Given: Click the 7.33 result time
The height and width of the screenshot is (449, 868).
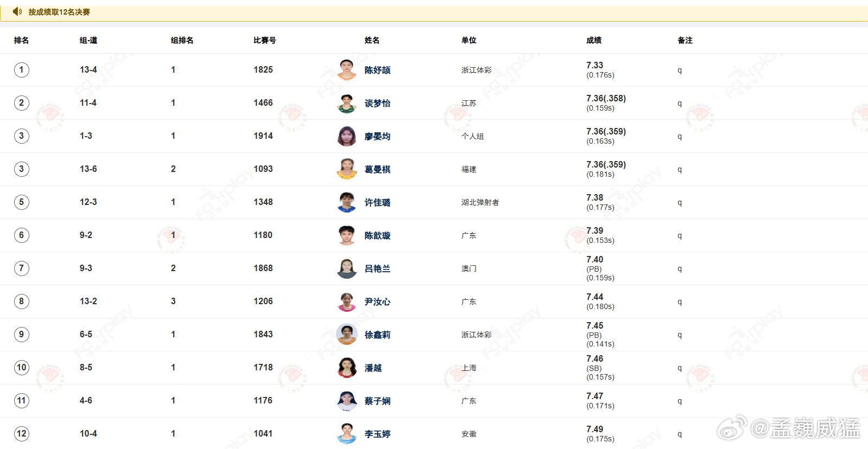Looking at the screenshot, I should point(595,65).
